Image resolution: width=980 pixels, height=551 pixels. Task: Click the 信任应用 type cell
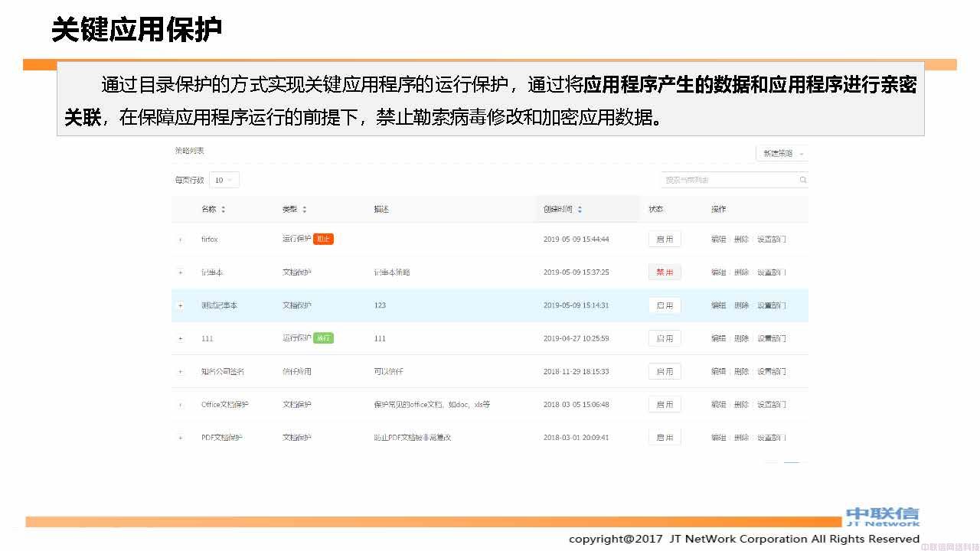[297, 371]
